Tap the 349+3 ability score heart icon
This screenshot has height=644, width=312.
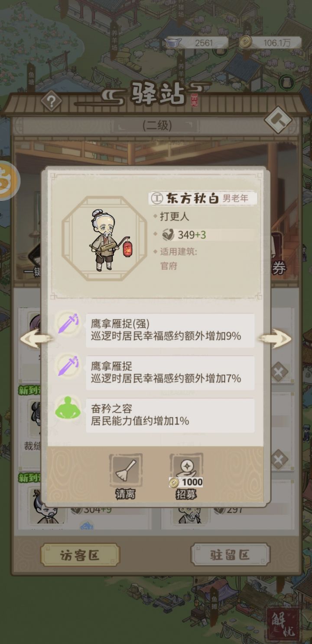click(168, 235)
